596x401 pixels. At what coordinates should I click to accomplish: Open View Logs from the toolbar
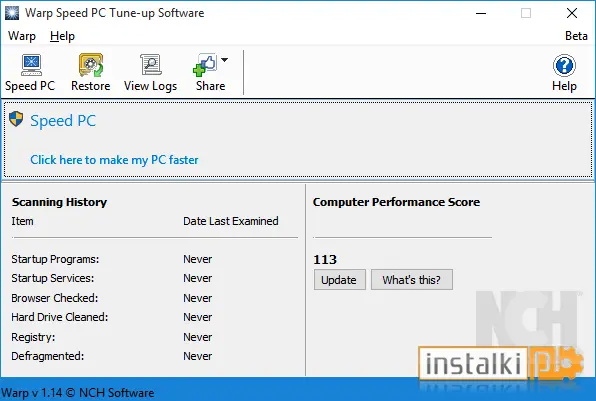[151, 65]
